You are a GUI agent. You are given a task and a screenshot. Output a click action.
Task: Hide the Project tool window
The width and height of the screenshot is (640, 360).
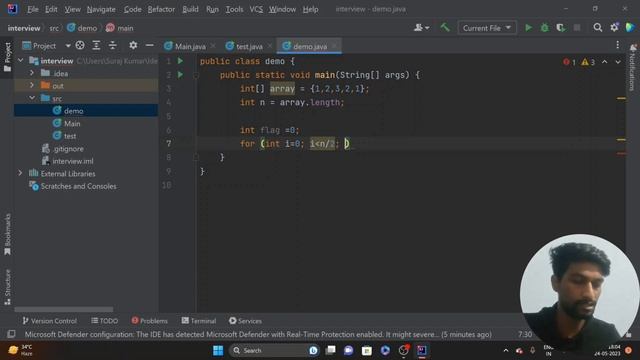[149, 45]
